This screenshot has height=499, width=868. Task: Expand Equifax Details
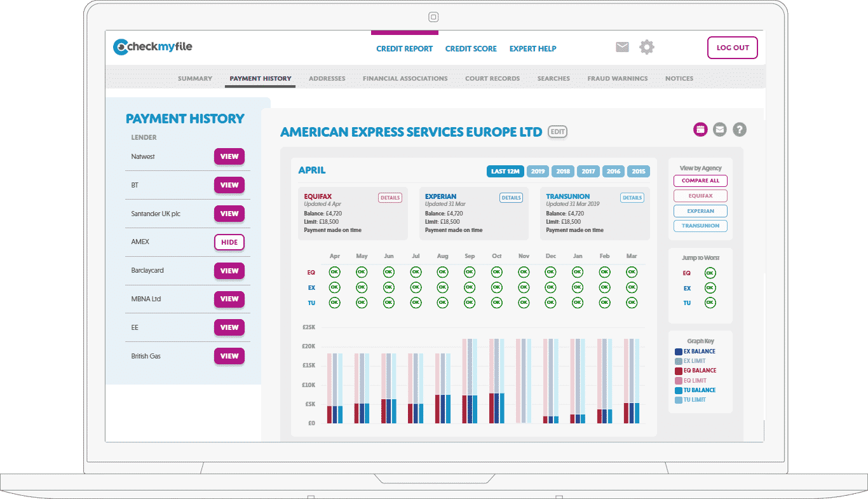tap(390, 198)
